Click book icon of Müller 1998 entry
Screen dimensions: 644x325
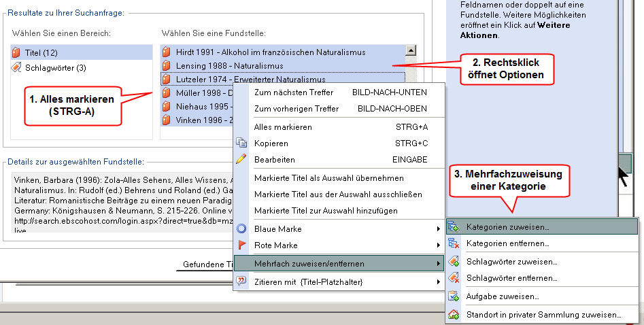167,93
